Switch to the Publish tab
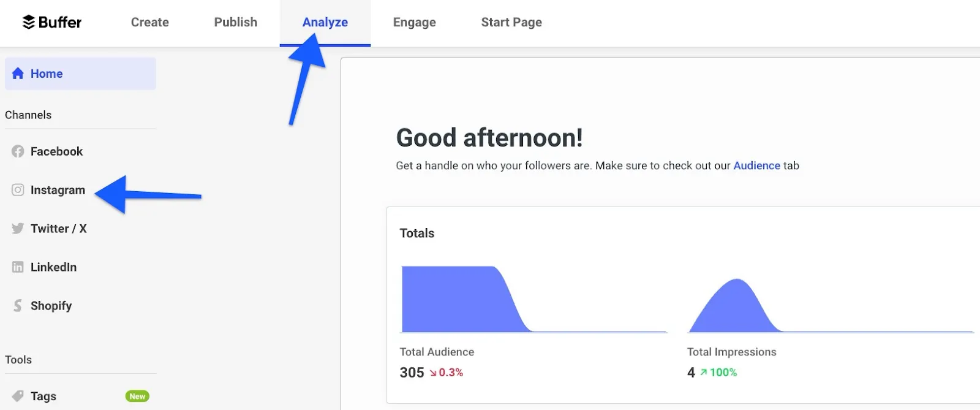Viewport: 980px width, 410px height. (236, 22)
